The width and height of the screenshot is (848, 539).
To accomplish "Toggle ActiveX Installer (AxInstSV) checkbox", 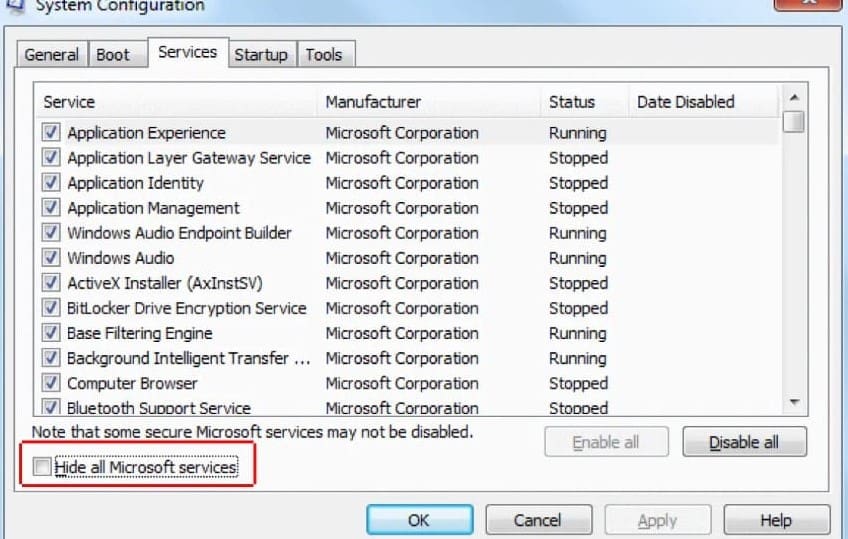I will [x=51, y=282].
